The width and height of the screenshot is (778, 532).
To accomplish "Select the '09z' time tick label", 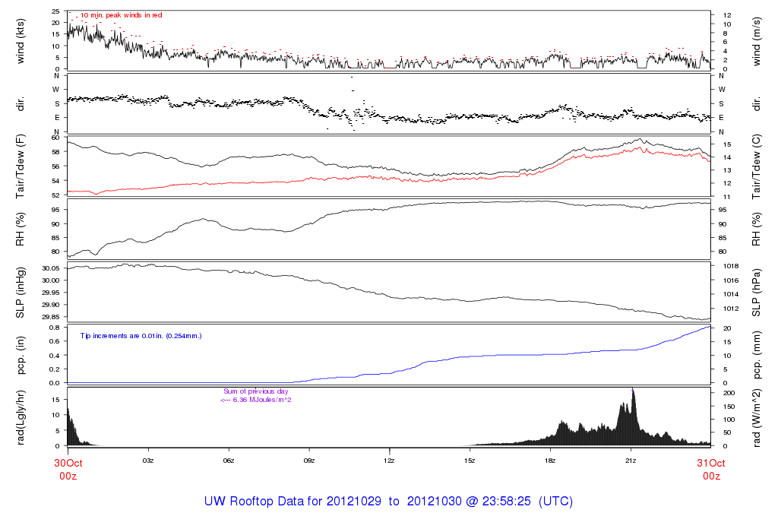I will 308,461.
